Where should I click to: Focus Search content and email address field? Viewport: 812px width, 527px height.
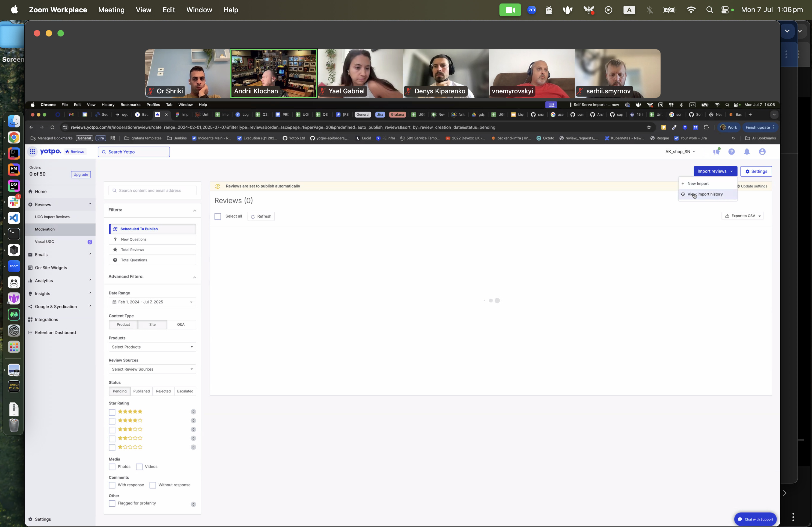(x=153, y=191)
